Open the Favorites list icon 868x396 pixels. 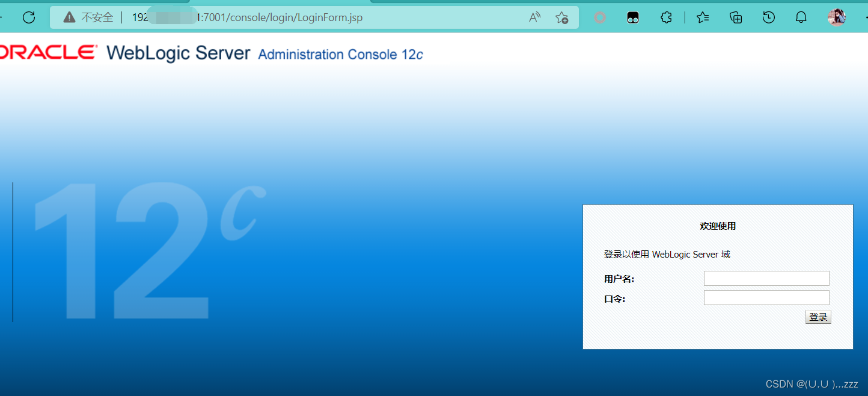(x=703, y=17)
